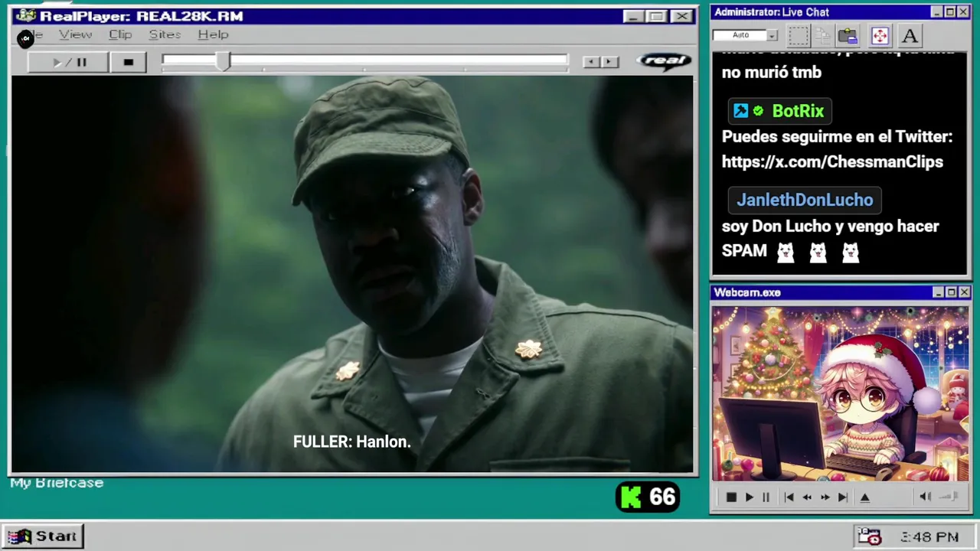The image size is (980, 551).
Task: Open the x.com/ChessmanClips link in chat
Action: coord(832,162)
